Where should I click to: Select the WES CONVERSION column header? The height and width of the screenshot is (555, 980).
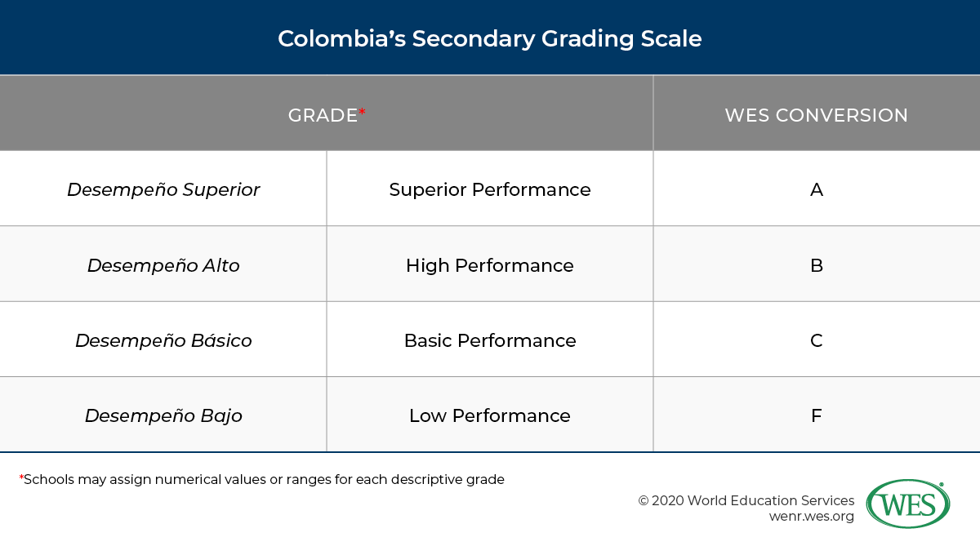(816, 116)
